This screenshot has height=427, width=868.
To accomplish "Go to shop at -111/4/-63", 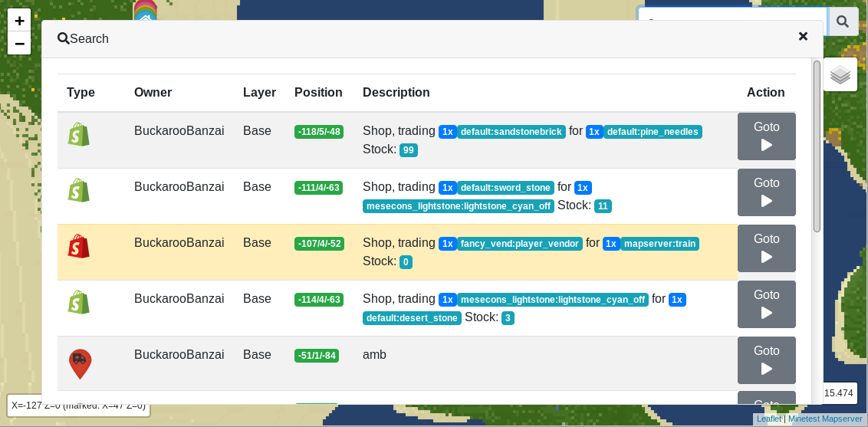I will tap(766, 192).
